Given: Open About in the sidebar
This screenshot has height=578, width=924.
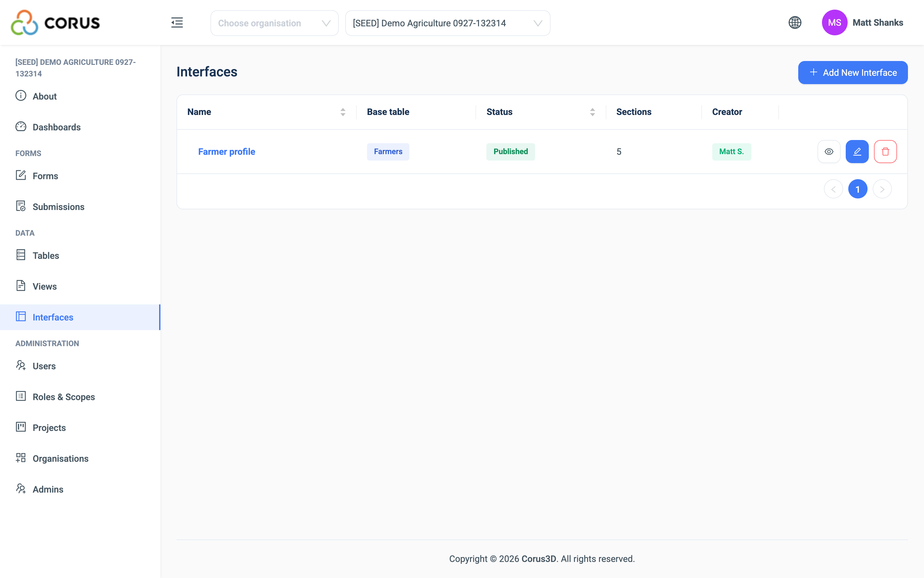Looking at the screenshot, I should tap(80, 96).
